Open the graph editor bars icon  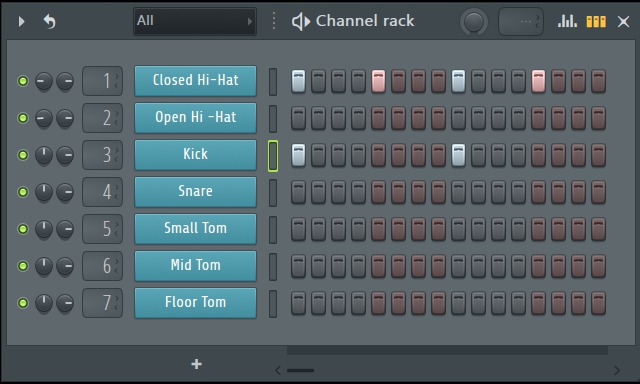point(567,21)
